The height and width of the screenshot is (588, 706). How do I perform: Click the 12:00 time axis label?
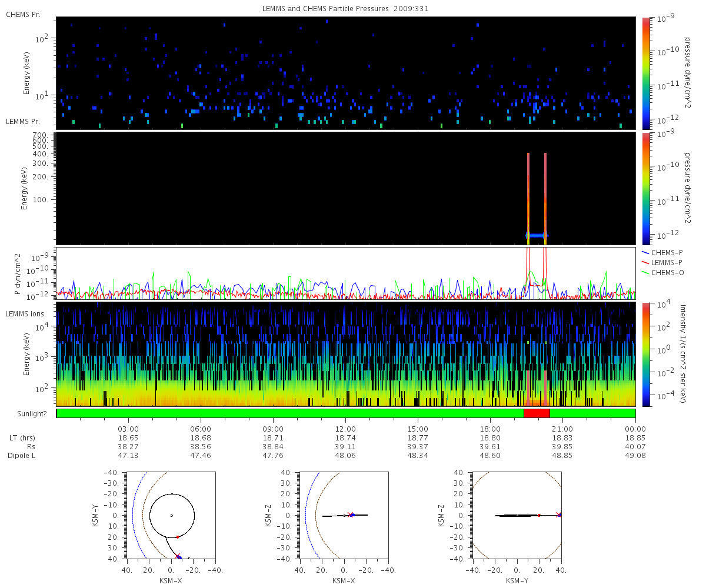click(345, 429)
